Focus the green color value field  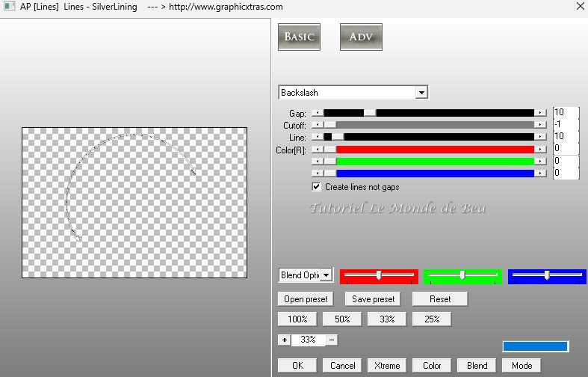(566, 161)
